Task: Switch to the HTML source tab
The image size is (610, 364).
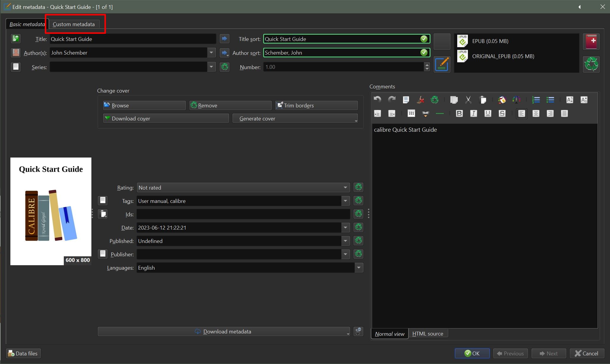Action: coord(428,334)
